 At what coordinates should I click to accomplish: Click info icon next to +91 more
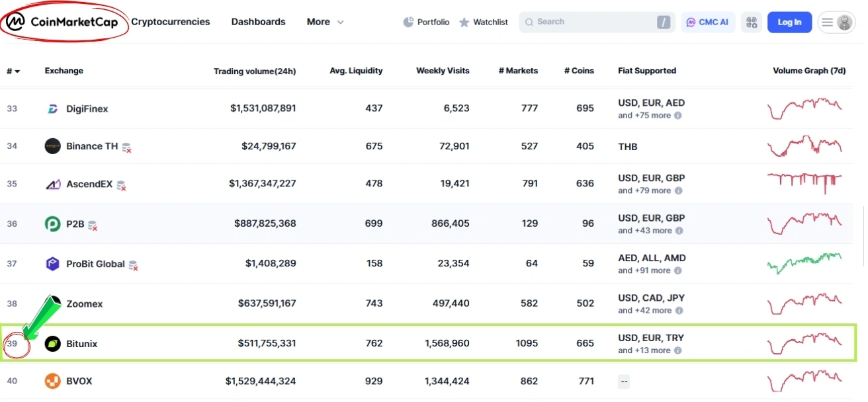tap(678, 270)
